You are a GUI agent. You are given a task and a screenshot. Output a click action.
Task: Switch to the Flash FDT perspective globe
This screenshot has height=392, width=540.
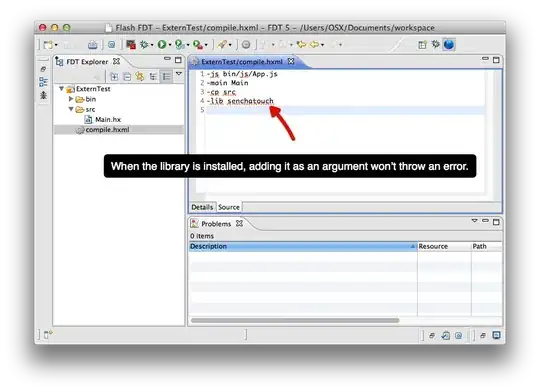(x=449, y=44)
